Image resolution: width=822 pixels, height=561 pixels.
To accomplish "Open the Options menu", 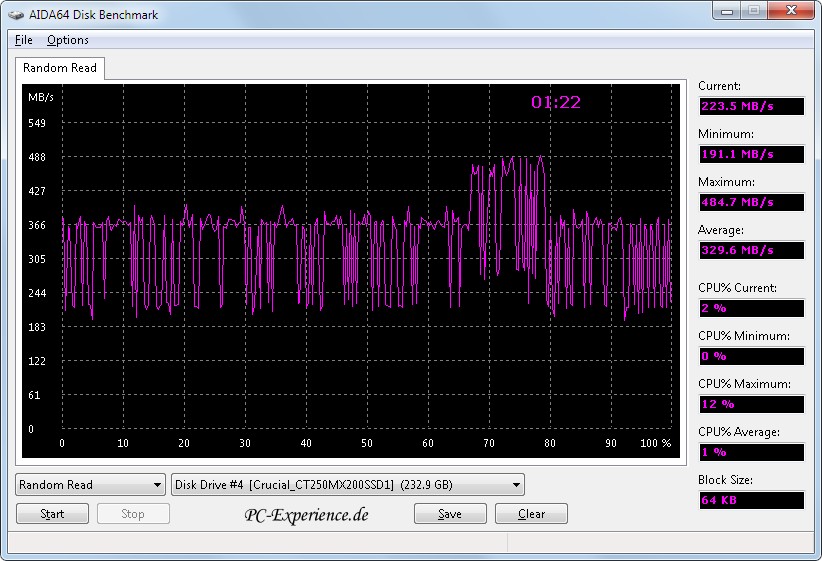I will pyautogui.click(x=68, y=40).
